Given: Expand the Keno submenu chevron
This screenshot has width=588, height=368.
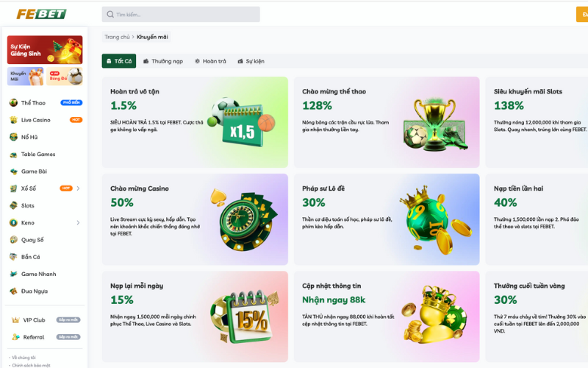Looking at the screenshot, I should click(x=78, y=223).
